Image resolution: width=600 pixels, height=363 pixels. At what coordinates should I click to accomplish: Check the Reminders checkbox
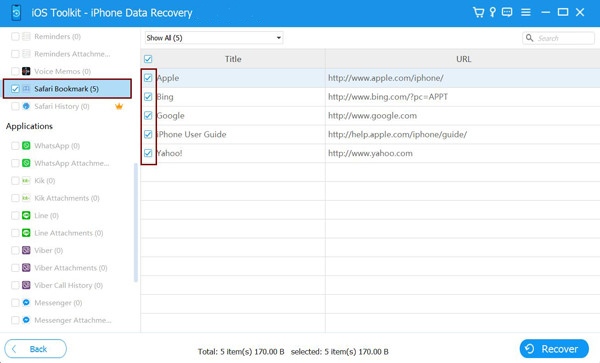click(x=15, y=36)
